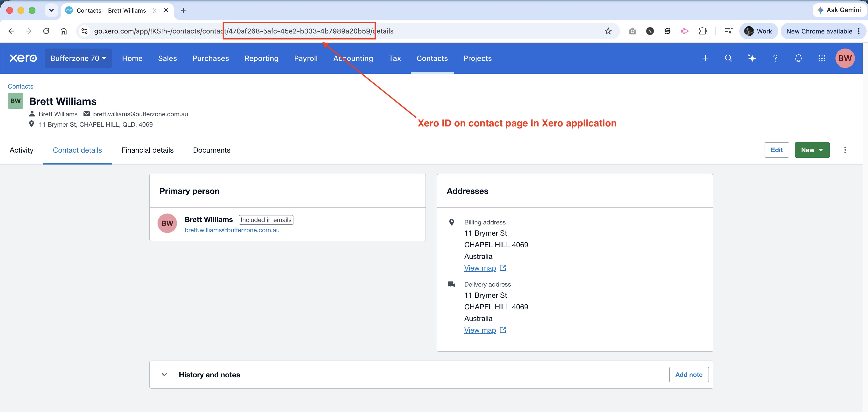
Task: Open the Chrome extensions puzzle icon
Action: [x=702, y=31]
